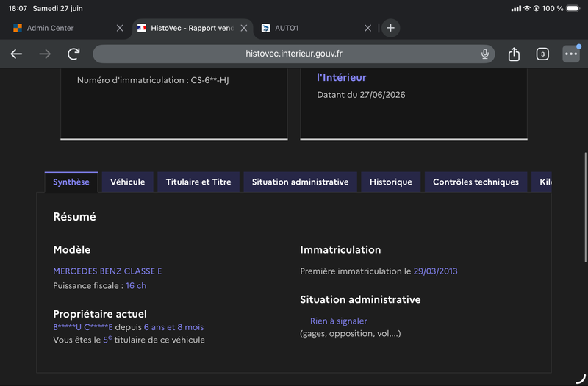
Task: Click the Rien à signaler status
Action: (339, 321)
